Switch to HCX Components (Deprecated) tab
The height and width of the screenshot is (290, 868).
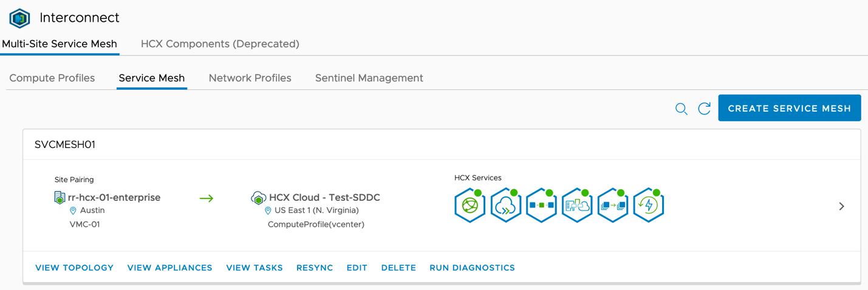pos(220,44)
